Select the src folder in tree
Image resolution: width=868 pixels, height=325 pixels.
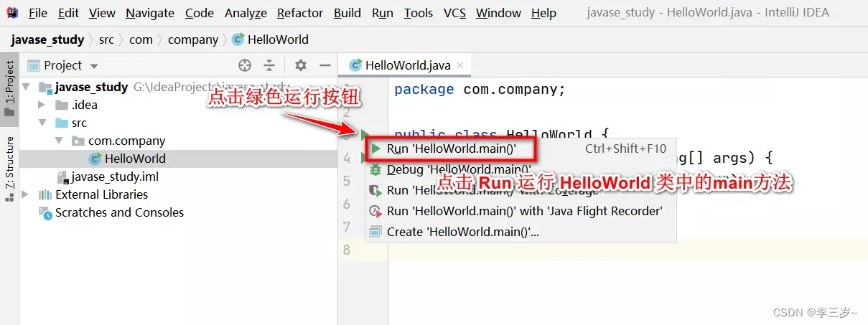pyautogui.click(x=79, y=123)
